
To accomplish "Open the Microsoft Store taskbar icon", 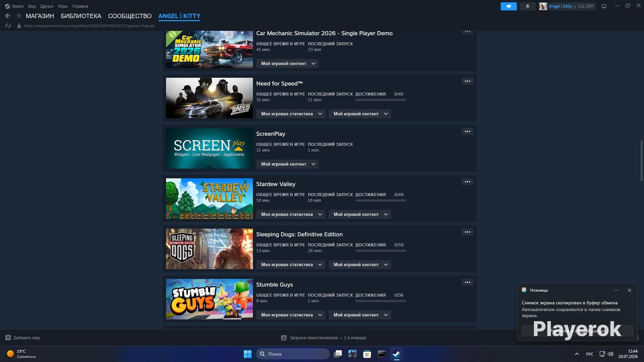I will pyautogui.click(x=367, y=354).
